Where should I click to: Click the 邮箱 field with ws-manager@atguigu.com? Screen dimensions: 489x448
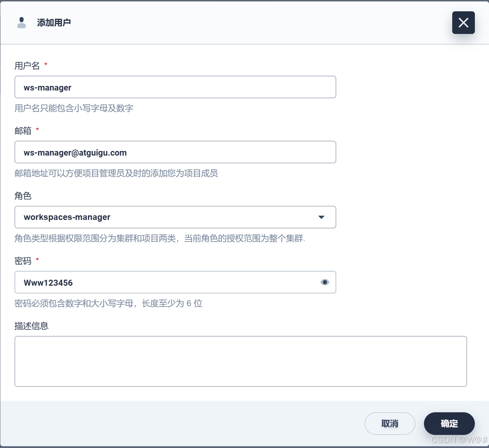pyautogui.click(x=175, y=152)
